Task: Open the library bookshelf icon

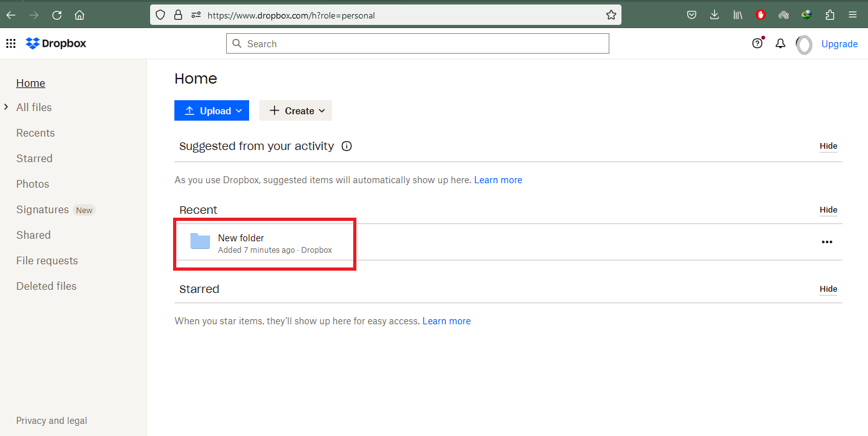Action: [738, 15]
